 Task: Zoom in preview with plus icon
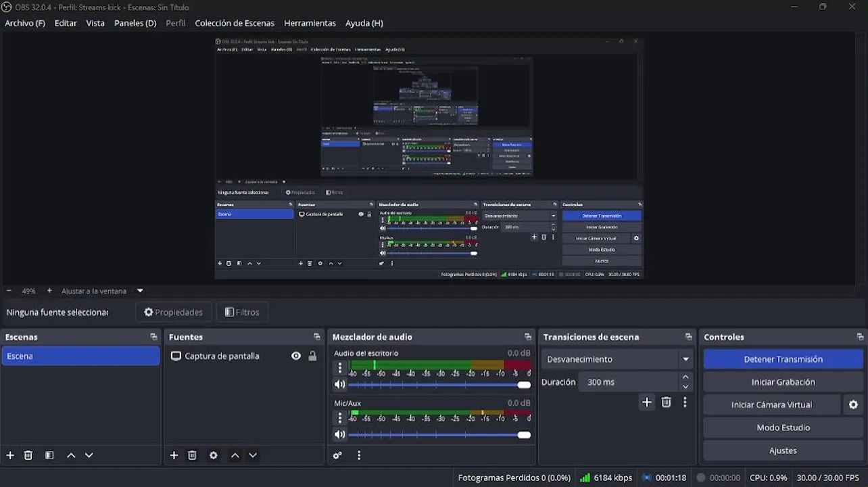point(49,291)
